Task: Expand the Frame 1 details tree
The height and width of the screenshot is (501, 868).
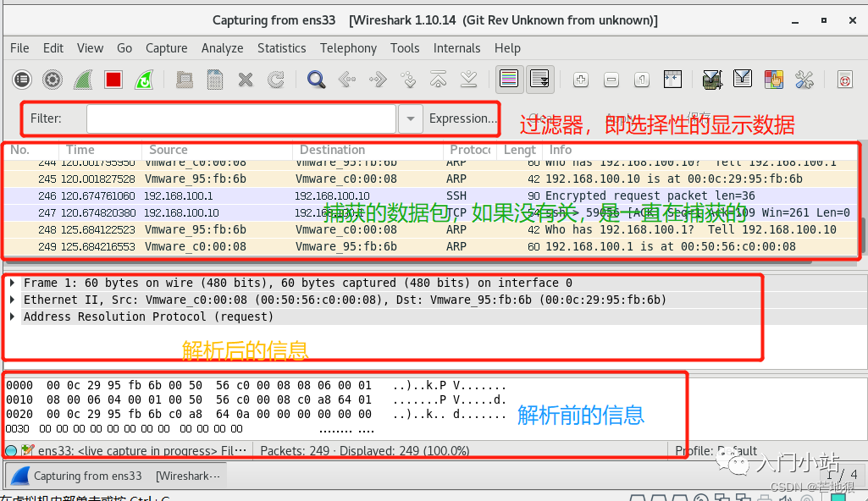Action: tap(12, 283)
